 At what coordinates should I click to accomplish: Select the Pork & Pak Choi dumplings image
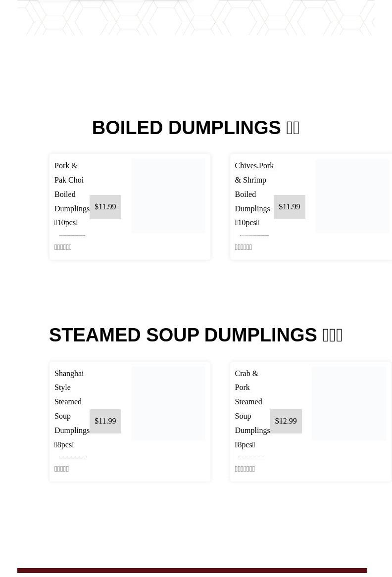pyautogui.click(x=168, y=196)
